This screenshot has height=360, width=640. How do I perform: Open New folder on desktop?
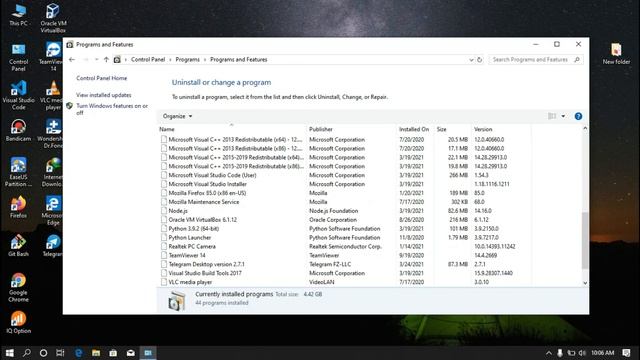click(616, 53)
